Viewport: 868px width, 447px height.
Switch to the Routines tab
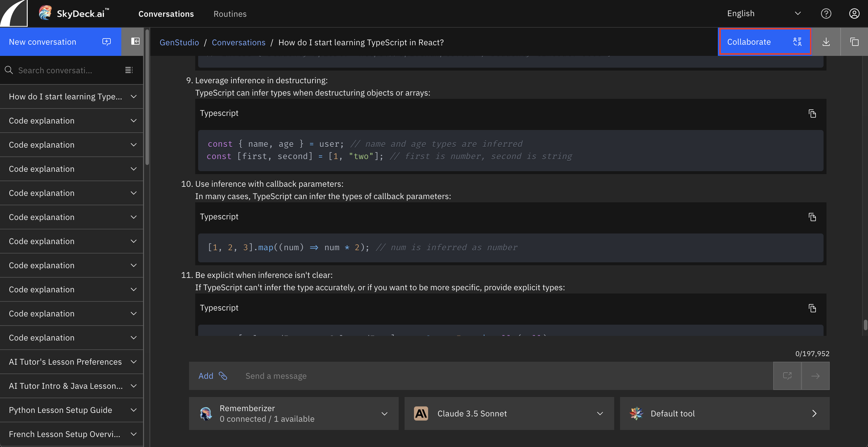coord(230,14)
